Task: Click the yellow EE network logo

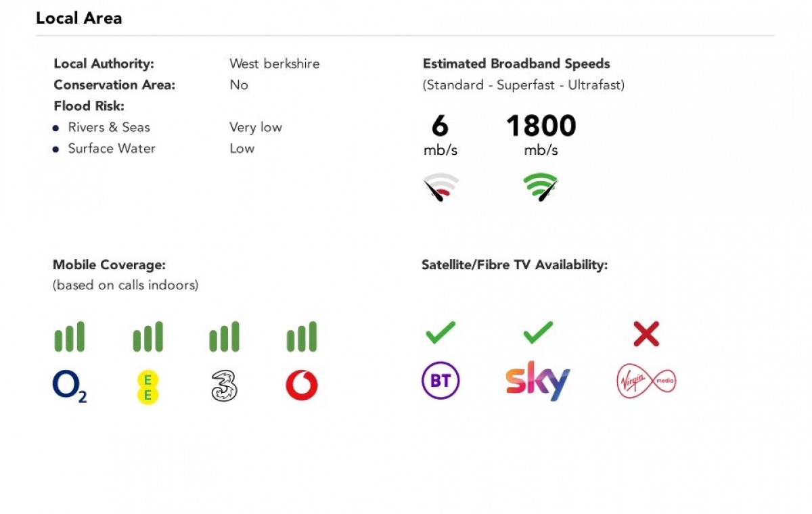Action: tap(148, 386)
